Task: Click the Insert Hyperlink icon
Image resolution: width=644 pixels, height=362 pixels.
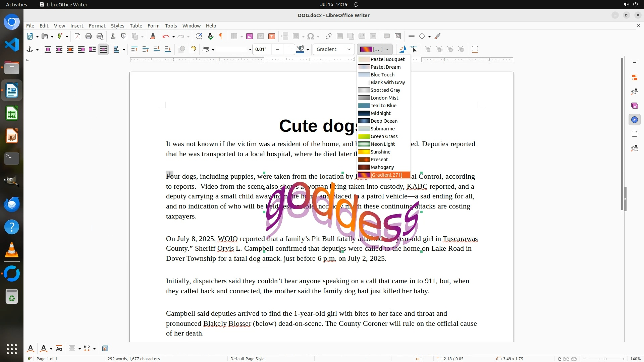Action: tap(329, 37)
